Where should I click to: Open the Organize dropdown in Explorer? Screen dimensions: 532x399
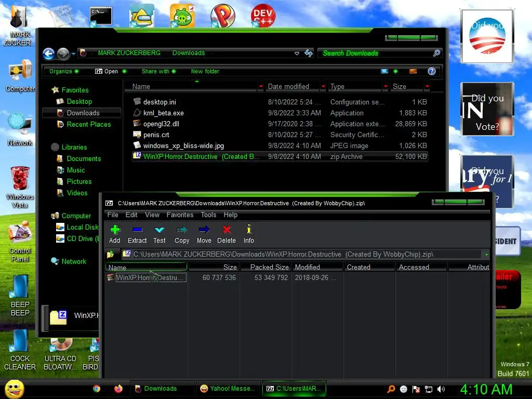coord(64,71)
